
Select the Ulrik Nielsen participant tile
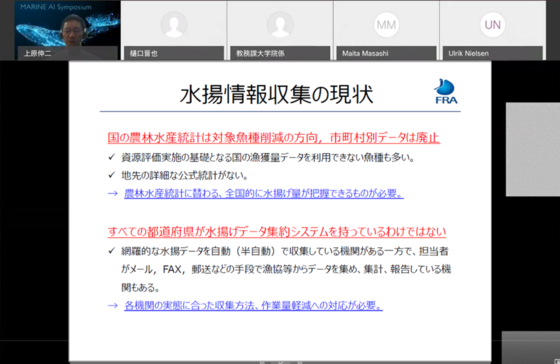(x=492, y=30)
